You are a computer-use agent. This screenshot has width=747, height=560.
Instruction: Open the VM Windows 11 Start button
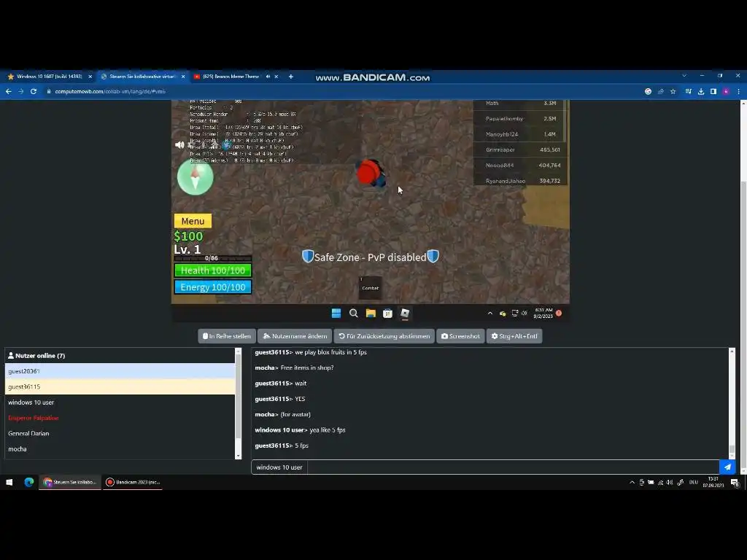[x=336, y=313]
